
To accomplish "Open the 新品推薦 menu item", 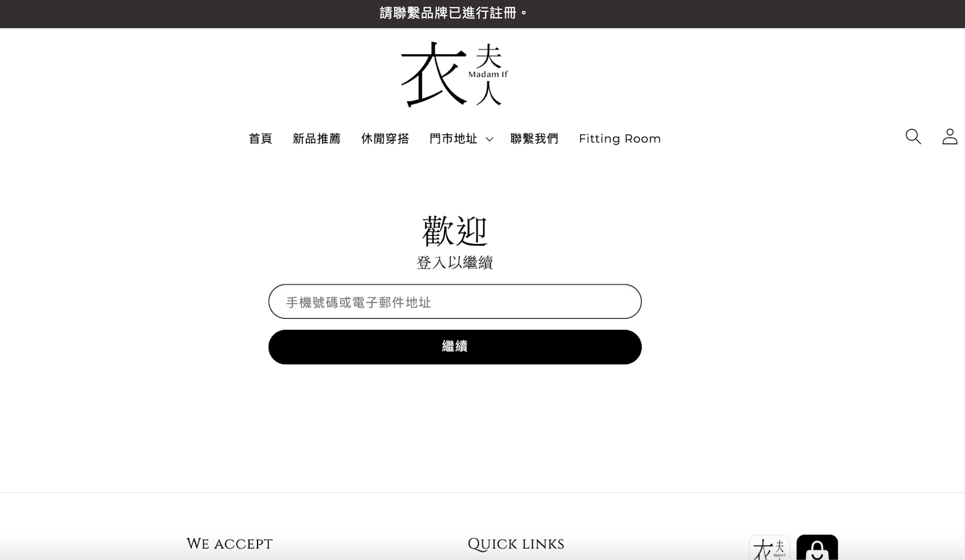I will click(x=317, y=139).
